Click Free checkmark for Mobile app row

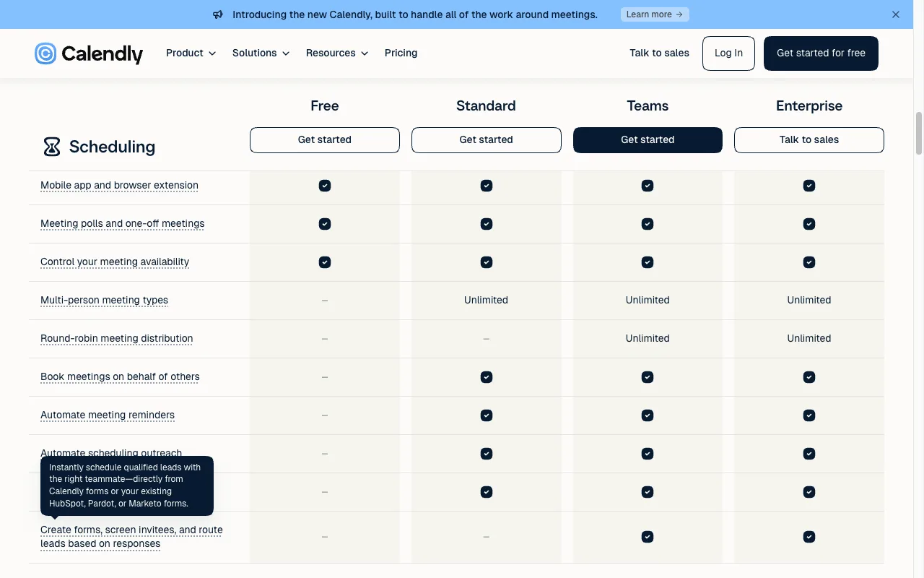(x=325, y=186)
